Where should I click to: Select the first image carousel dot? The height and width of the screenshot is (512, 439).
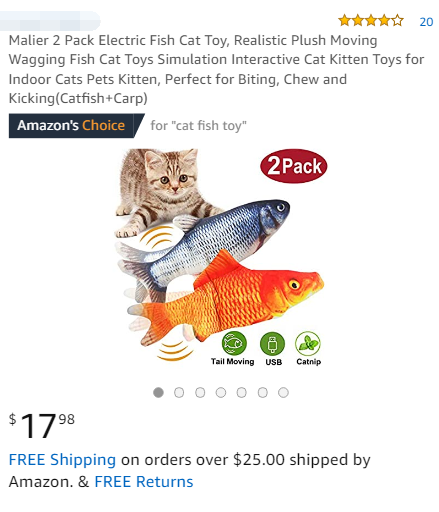(x=158, y=392)
